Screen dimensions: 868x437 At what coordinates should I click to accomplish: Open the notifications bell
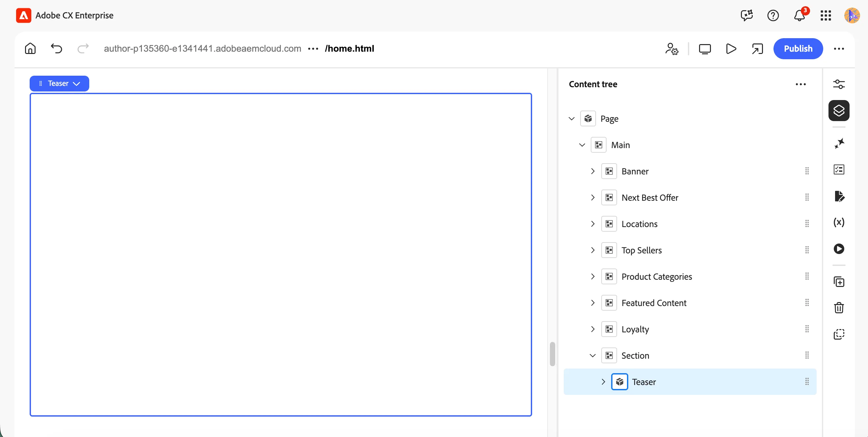pyautogui.click(x=800, y=15)
